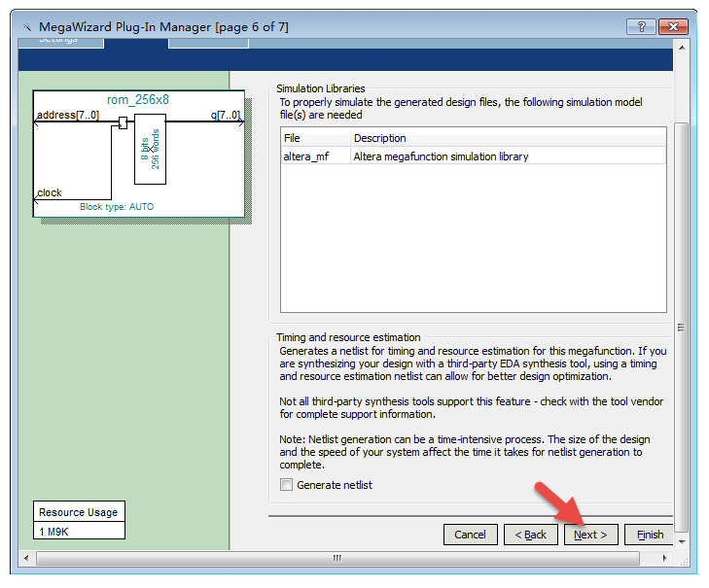
Task: Select the altera_mf file row
Action: [x=473, y=156]
